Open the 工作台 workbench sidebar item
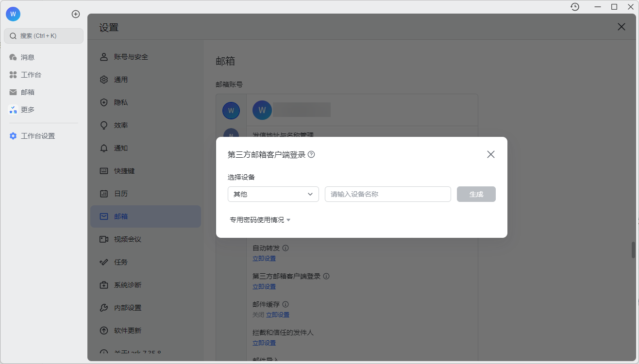The image size is (639, 364). (x=31, y=75)
